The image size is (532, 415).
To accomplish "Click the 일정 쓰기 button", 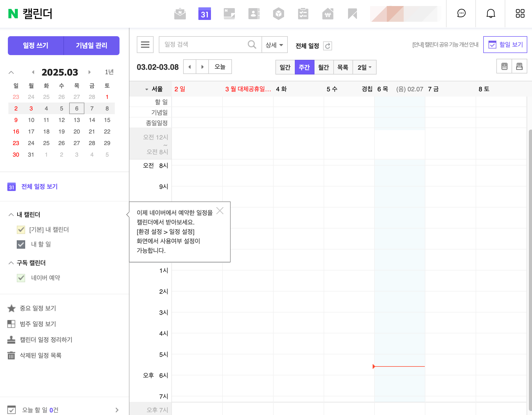I will pos(36,45).
